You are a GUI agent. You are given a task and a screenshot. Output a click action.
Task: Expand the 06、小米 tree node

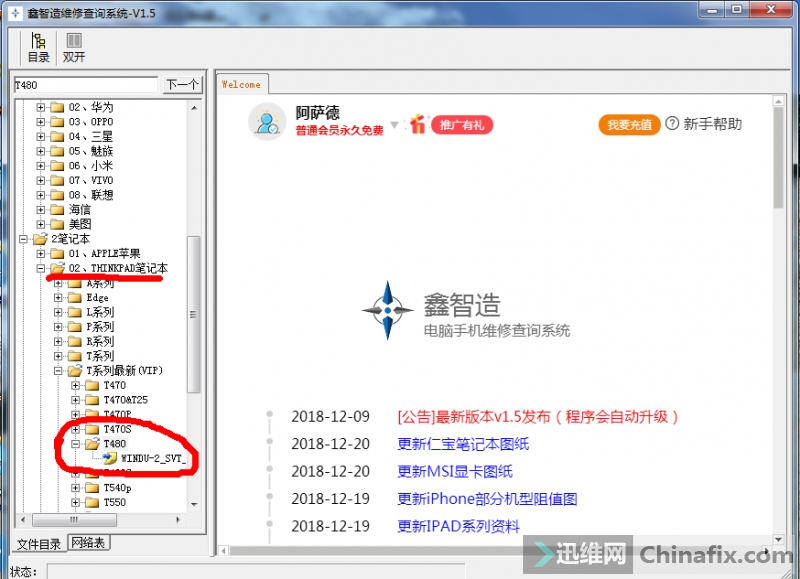[x=40, y=166]
